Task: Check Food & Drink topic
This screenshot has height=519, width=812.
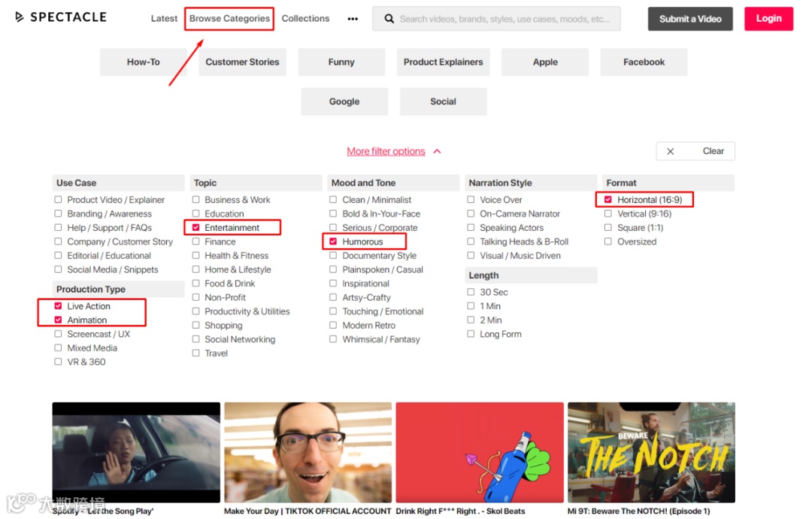Action: click(195, 284)
